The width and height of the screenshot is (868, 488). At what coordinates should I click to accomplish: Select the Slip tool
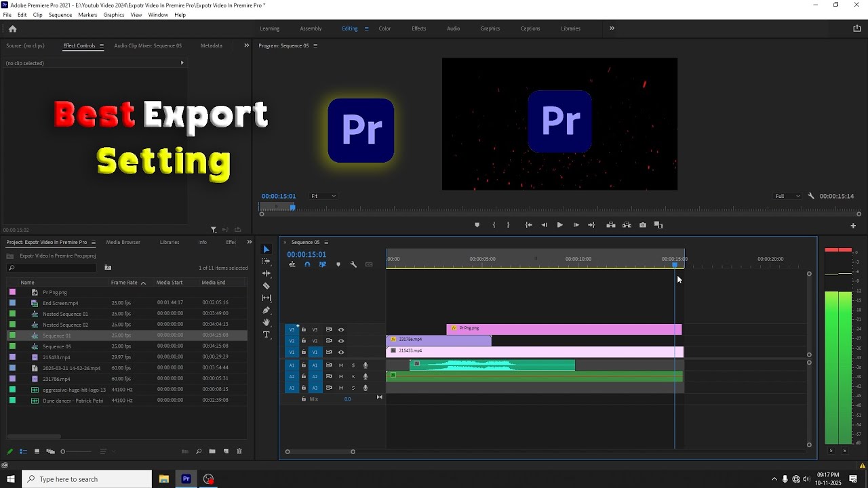click(x=266, y=298)
